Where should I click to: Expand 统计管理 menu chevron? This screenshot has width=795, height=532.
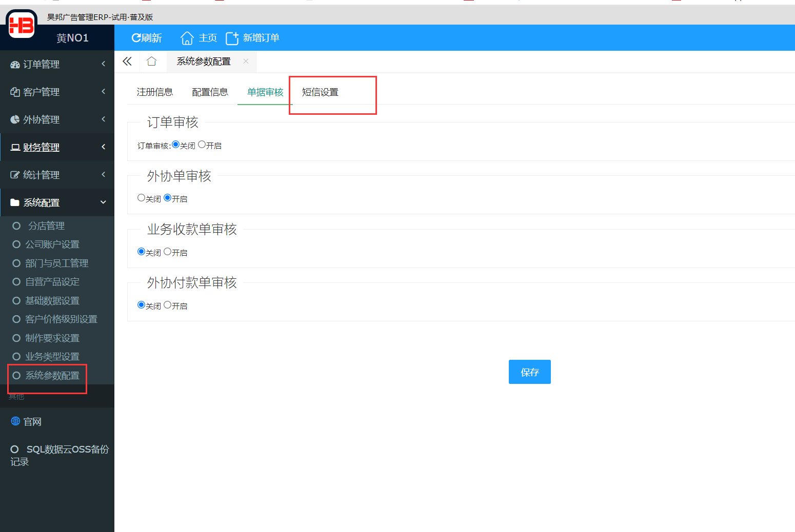[103, 175]
